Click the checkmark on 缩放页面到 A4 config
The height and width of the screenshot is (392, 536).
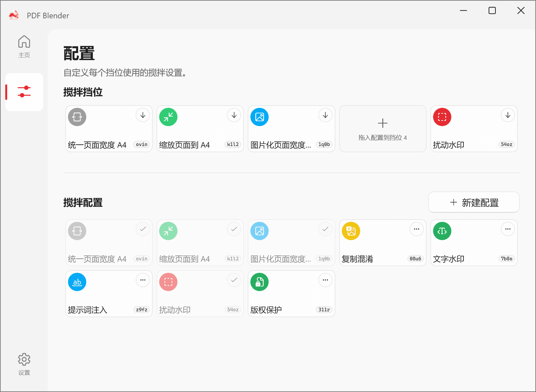[234, 229]
